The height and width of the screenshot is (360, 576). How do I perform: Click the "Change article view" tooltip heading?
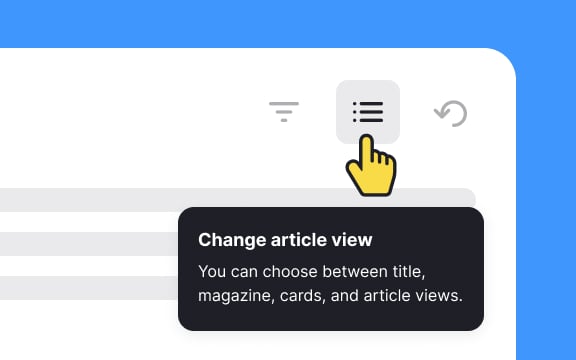(285, 240)
